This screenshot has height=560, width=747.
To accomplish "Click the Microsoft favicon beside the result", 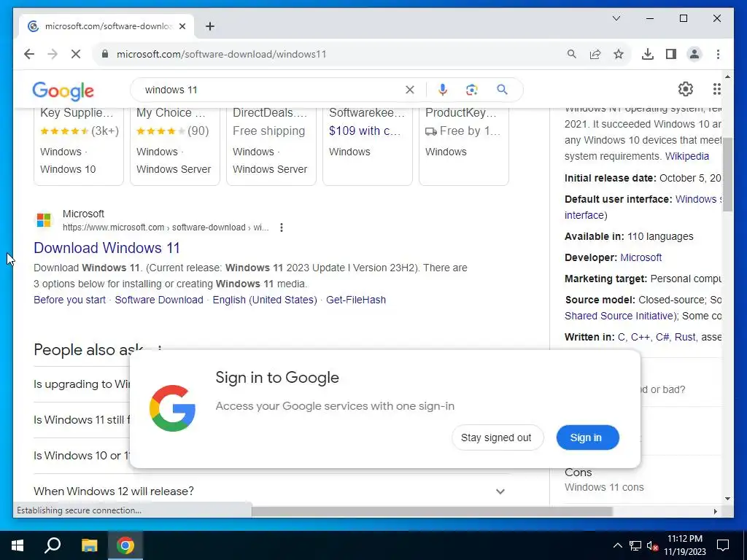I will (x=44, y=220).
